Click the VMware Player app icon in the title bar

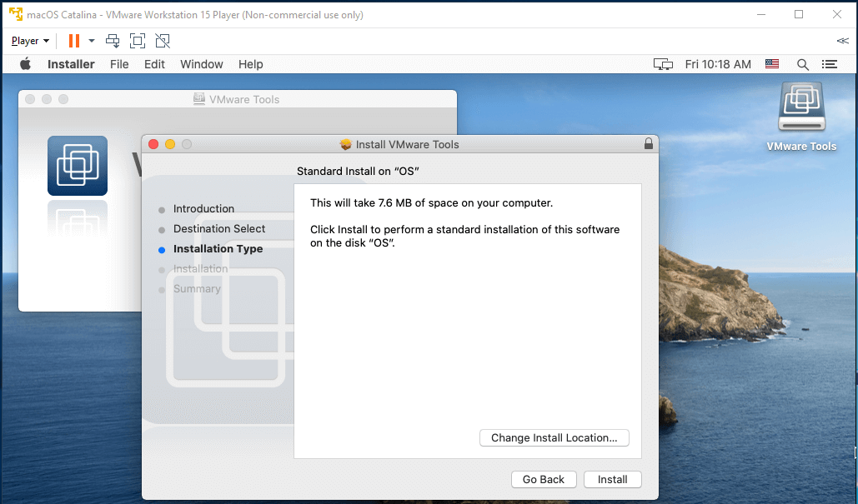click(x=16, y=14)
